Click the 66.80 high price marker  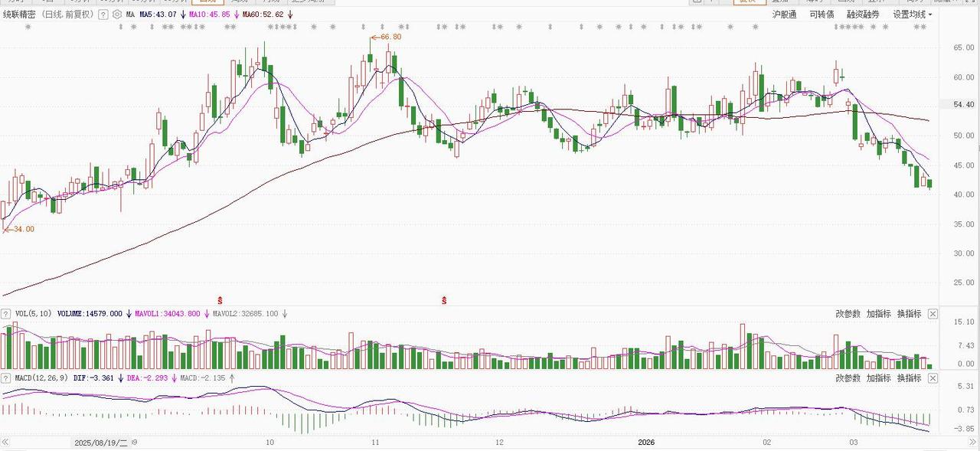pyautogui.click(x=386, y=37)
